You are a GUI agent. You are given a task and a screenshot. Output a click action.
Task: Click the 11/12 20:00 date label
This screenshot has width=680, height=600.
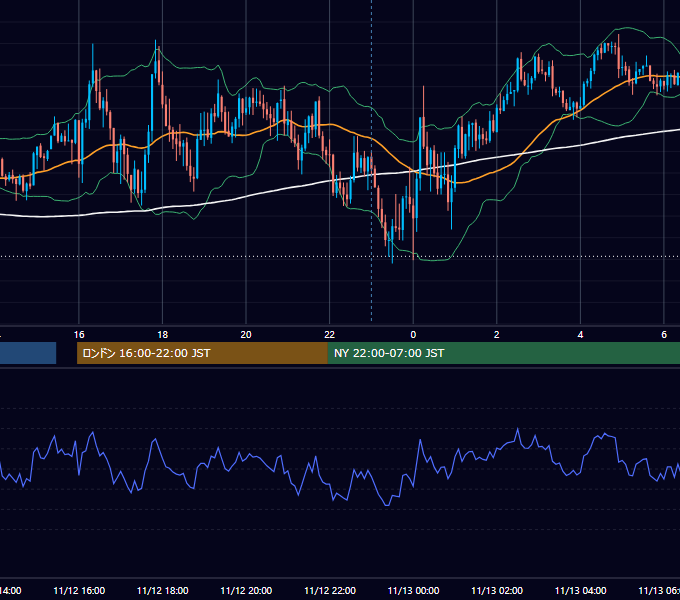[x=246, y=590]
